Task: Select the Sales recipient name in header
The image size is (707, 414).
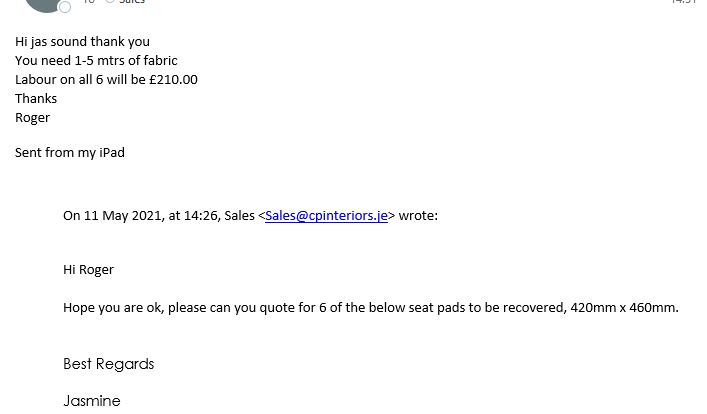Action: click(132, 2)
